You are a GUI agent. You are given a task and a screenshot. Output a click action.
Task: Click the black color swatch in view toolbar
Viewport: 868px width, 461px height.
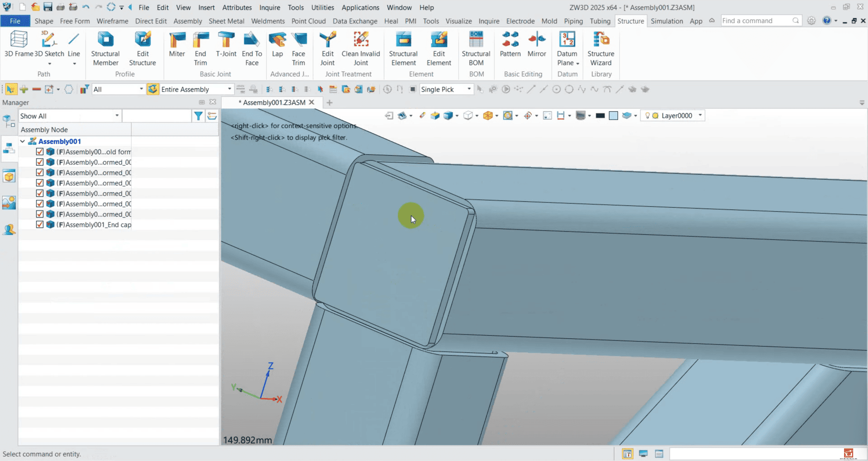(x=600, y=116)
